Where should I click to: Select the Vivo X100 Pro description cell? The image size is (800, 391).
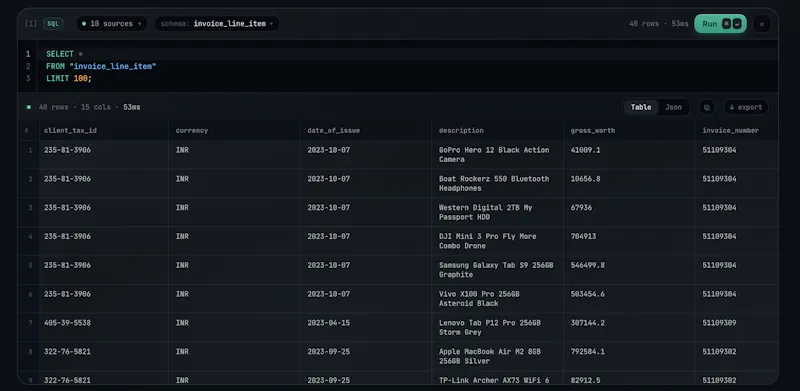click(497, 299)
